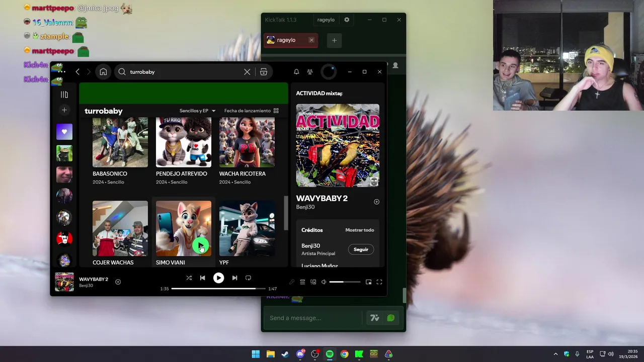This screenshot has height=362, width=644.
Task: Go back in Spotify navigation
Action: coord(77,72)
